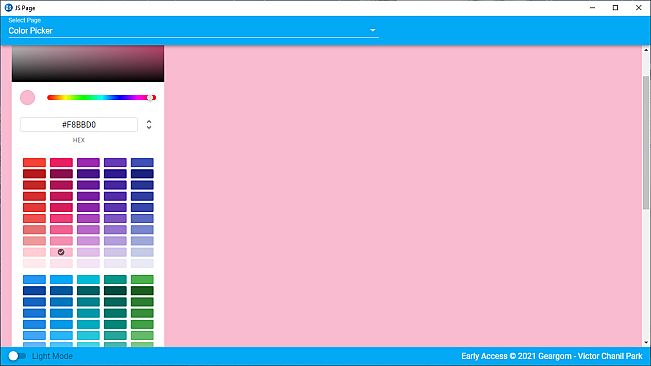
Task: Select the palest swatch ending the indigo column
Action: click(142, 263)
